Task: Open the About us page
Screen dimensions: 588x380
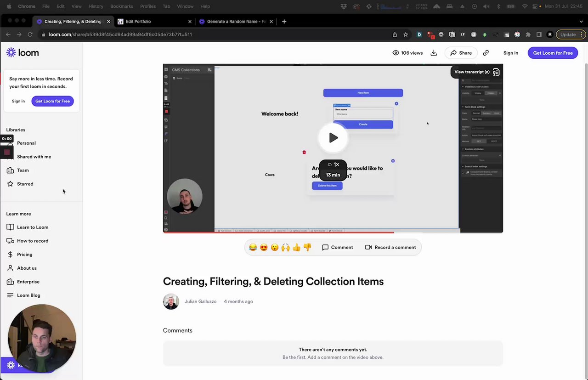Action: pyautogui.click(x=22, y=268)
